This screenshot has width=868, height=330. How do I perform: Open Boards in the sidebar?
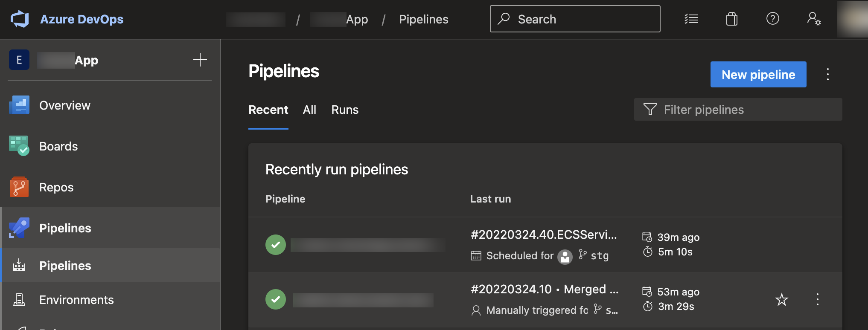point(110,146)
